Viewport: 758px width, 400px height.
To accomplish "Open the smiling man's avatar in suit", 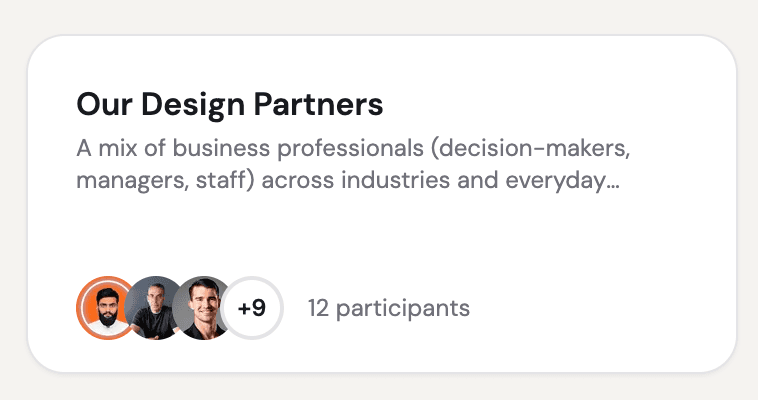I will [203, 308].
